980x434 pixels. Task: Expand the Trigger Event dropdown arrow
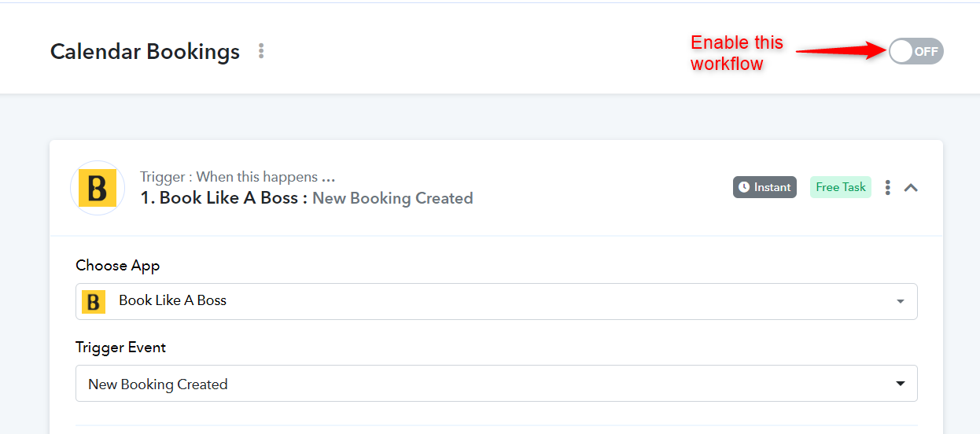click(x=900, y=384)
